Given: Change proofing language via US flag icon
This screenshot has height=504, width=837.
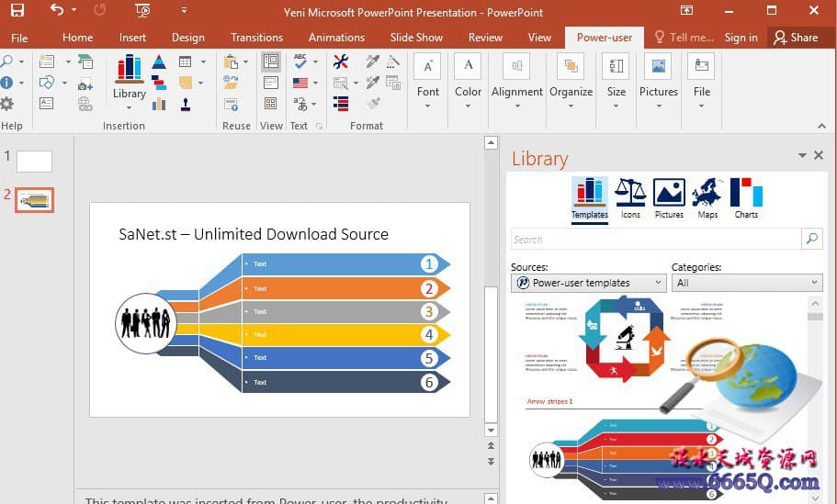Looking at the screenshot, I should (x=300, y=83).
